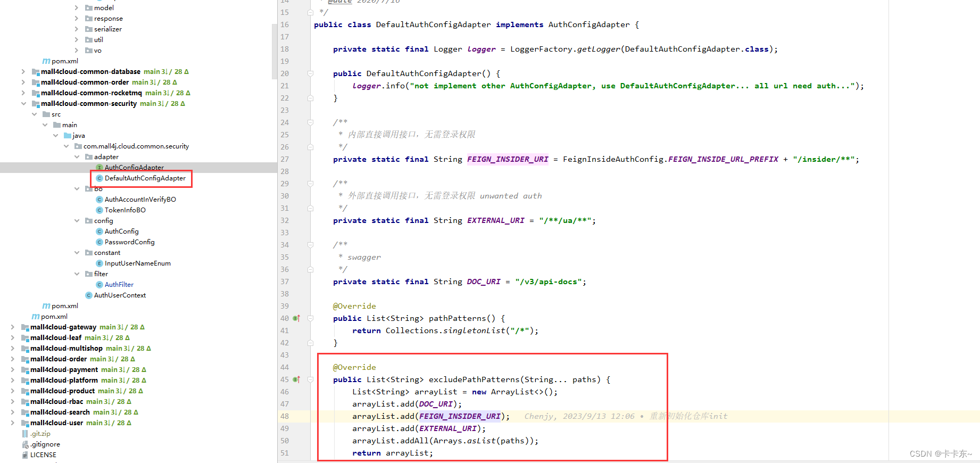This screenshot has height=463, width=980.
Task: Click FEIGN_INSIDER_URI constant on line 27
Action: pyautogui.click(x=508, y=159)
